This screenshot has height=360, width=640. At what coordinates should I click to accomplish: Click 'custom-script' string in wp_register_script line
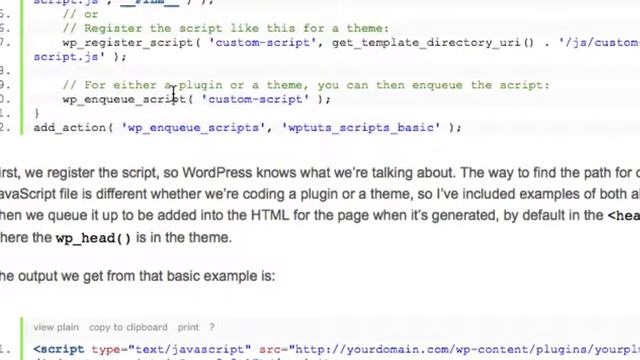click(262, 43)
